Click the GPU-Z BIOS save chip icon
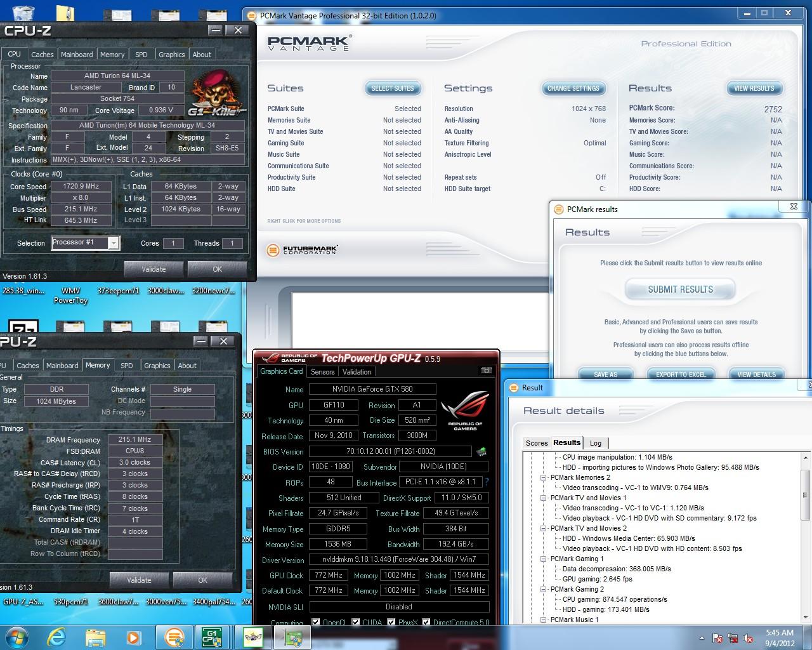 pyautogui.click(x=481, y=452)
